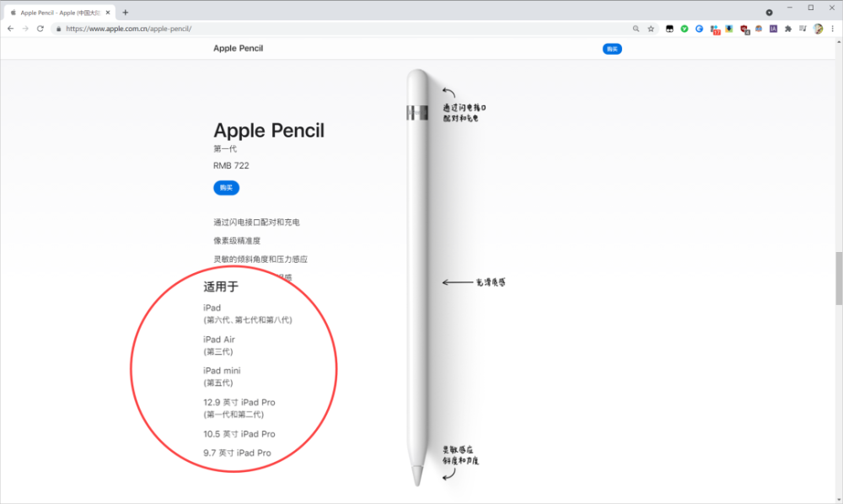Expand the tab search dropdown arrow
Viewport: 843px width, 504px height.
coord(770,13)
